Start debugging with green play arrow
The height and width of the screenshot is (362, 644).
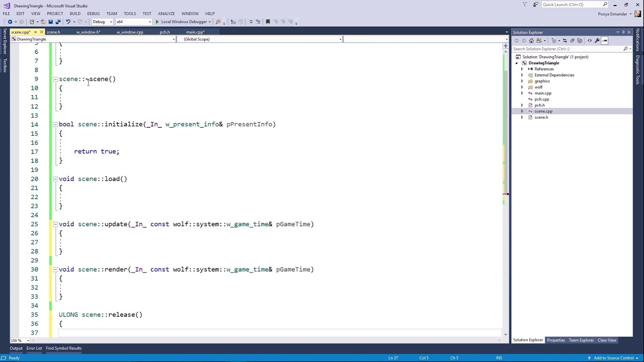(x=157, y=22)
